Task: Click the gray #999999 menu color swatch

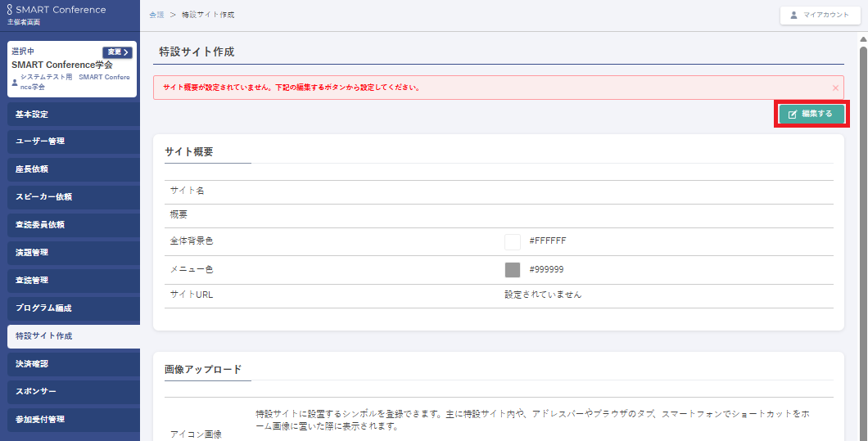Action: click(x=513, y=270)
